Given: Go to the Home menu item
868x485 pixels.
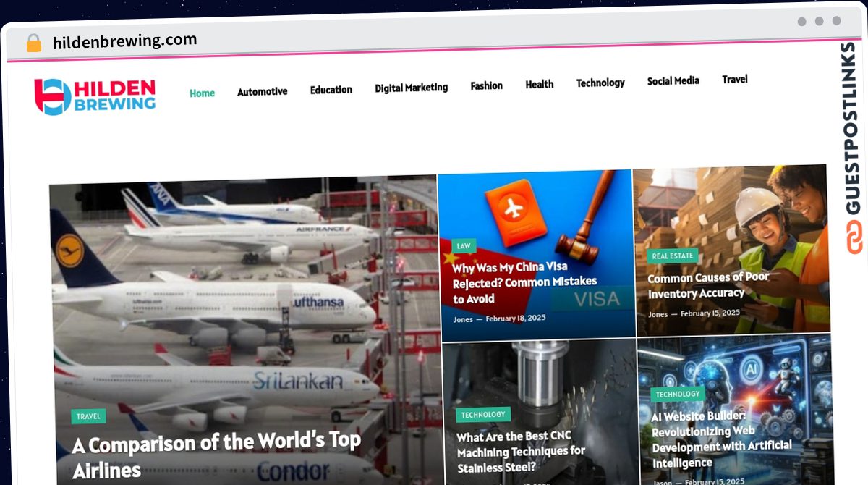Looking at the screenshot, I should click(x=202, y=93).
